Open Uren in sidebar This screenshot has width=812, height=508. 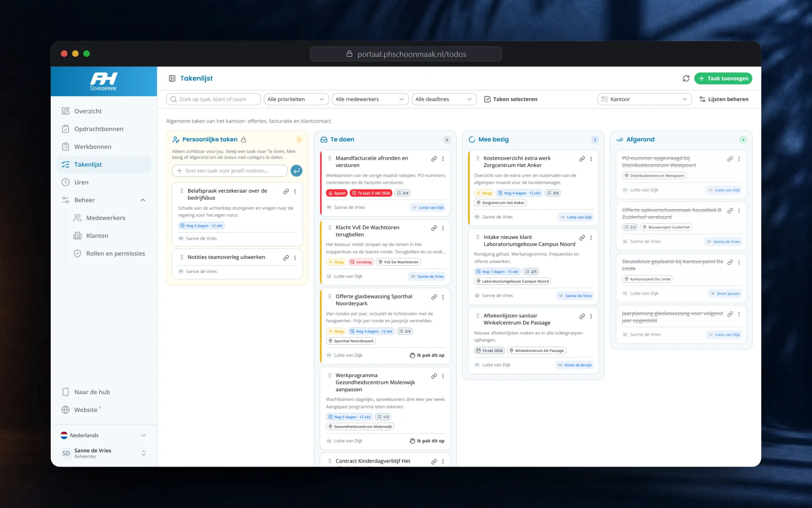point(104,182)
